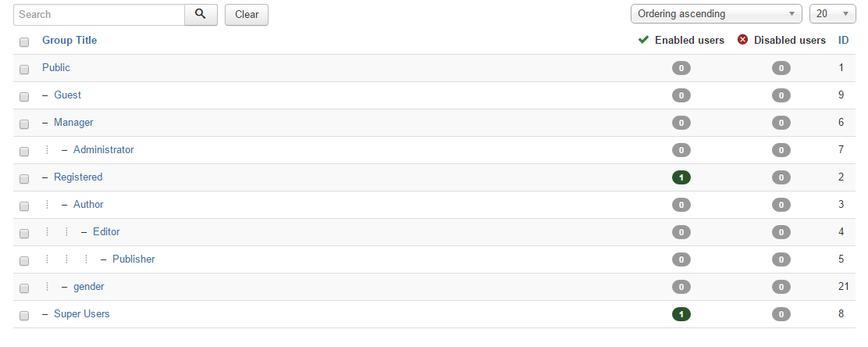Toggle the select-all checkbox in header

point(23,42)
